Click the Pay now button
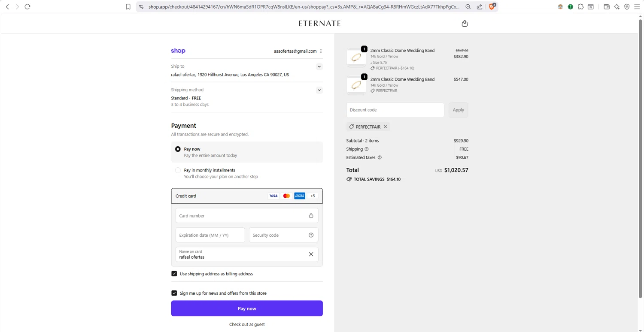The width and height of the screenshot is (644, 332). [247, 308]
